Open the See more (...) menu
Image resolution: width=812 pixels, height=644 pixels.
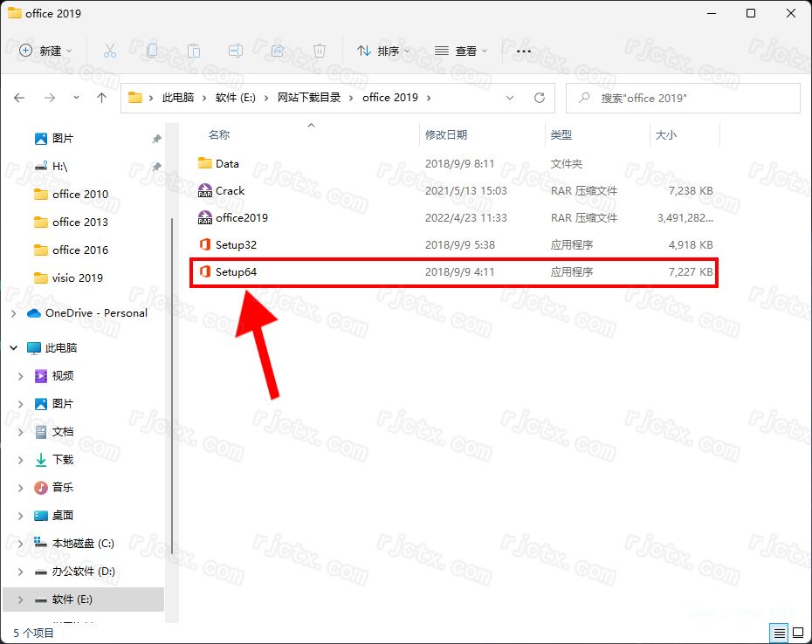pos(523,51)
